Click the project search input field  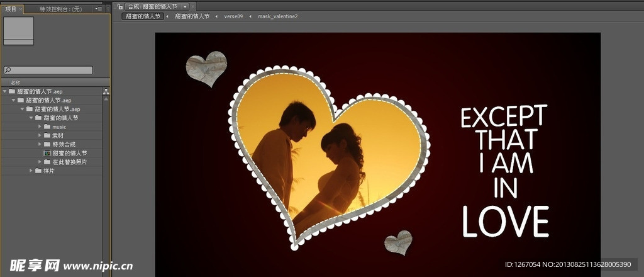pos(52,71)
